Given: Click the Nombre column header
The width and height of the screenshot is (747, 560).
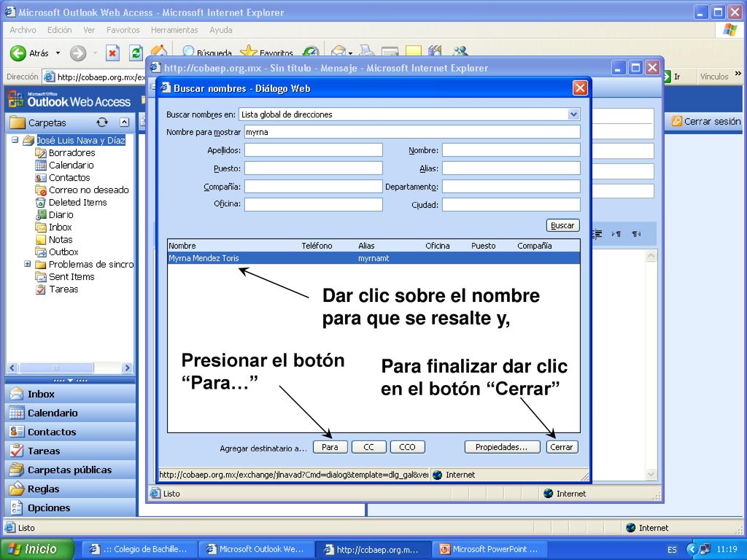Looking at the screenshot, I should coord(182,246).
